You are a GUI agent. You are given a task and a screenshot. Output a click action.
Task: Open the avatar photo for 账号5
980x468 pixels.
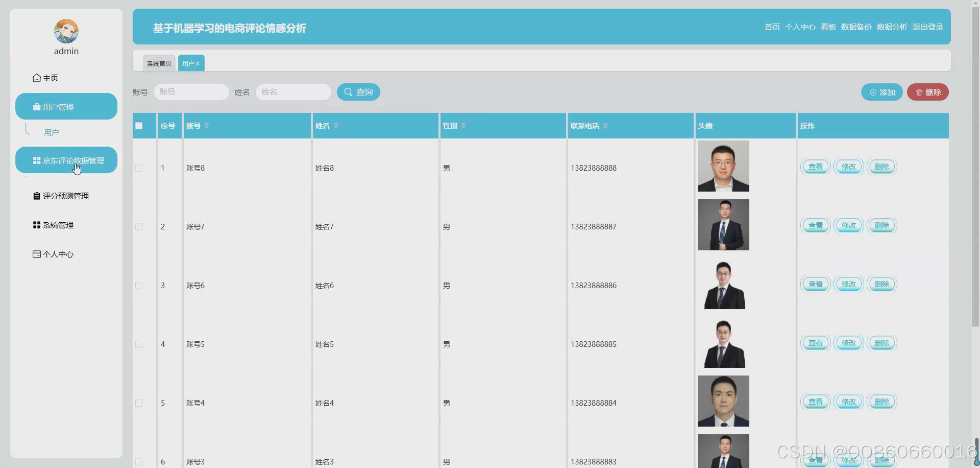[x=724, y=342]
